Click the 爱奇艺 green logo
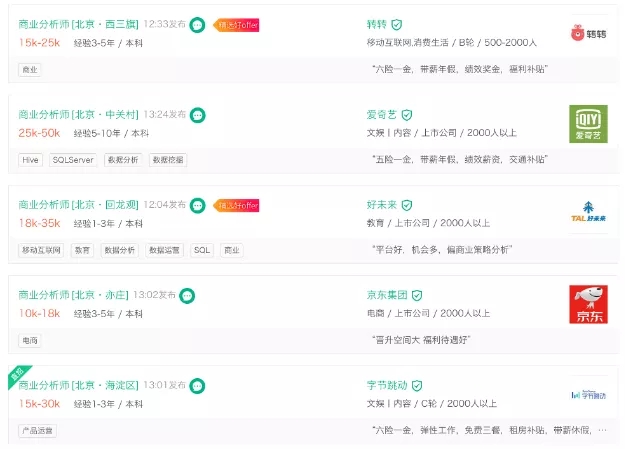 (588, 124)
